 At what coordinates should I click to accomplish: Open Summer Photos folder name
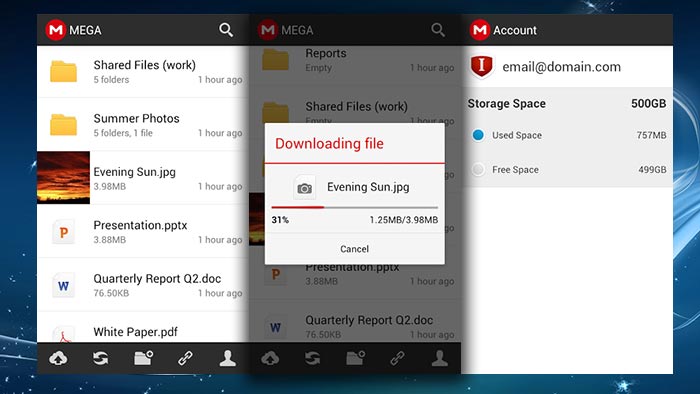136,118
